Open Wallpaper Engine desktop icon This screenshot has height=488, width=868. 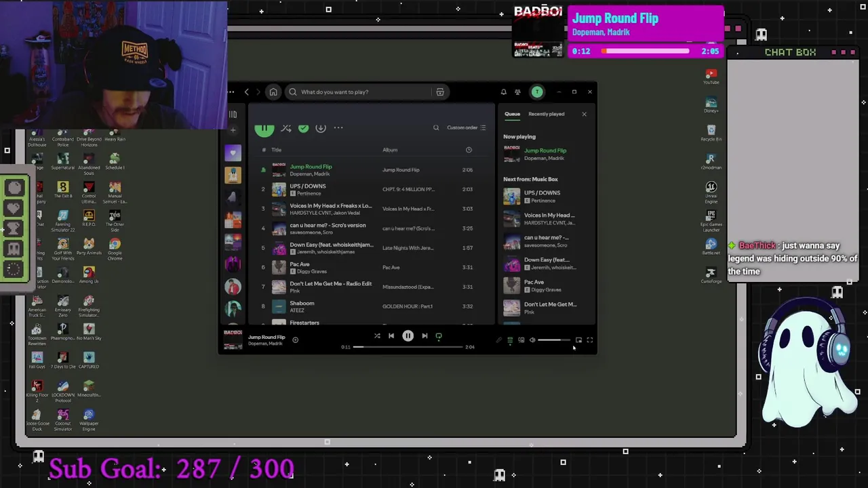pyautogui.click(x=89, y=420)
